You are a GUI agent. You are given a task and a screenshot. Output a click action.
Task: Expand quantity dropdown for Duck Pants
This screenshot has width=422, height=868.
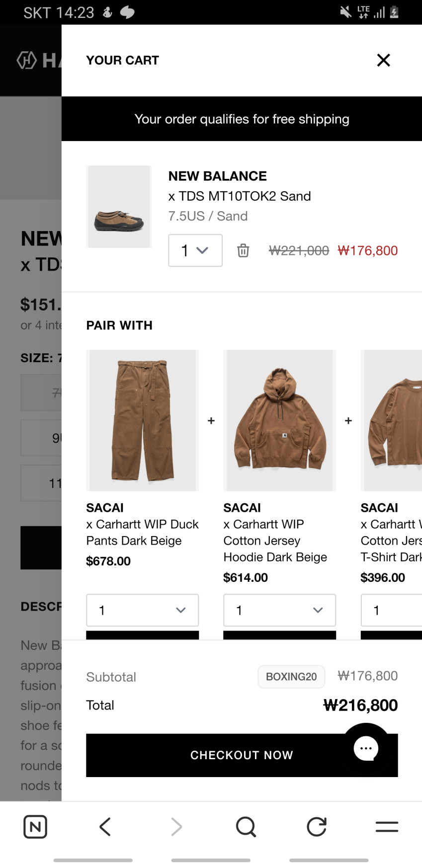pyautogui.click(x=143, y=610)
